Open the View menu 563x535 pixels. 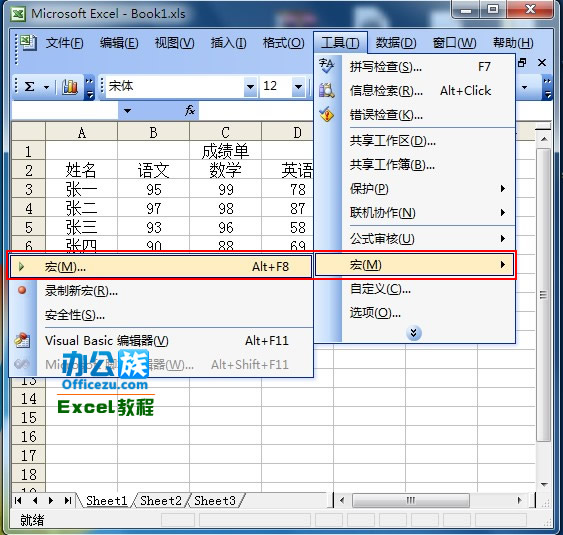point(175,43)
